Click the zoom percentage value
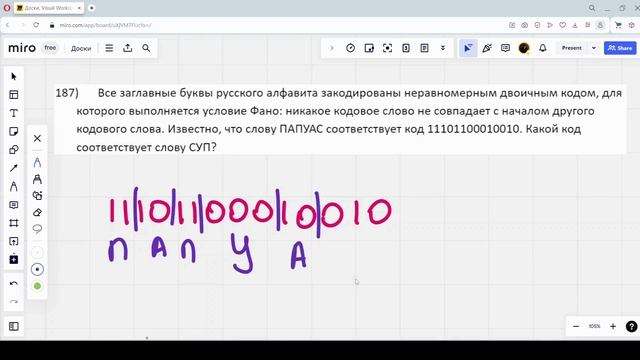The image size is (640, 360). point(594,326)
